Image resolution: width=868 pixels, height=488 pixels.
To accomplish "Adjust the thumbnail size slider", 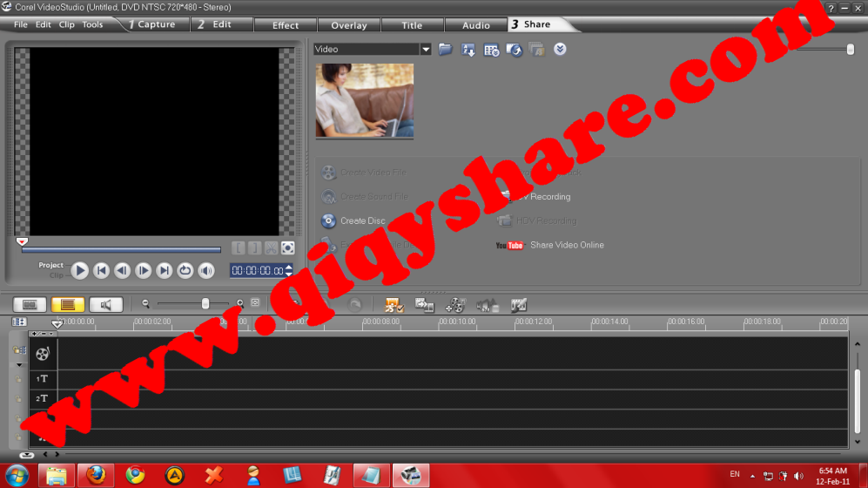I will click(x=851, y=50).
